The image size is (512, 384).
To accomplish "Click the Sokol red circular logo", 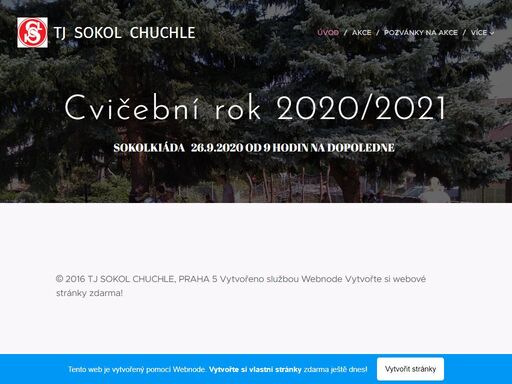I will (32, 32).
